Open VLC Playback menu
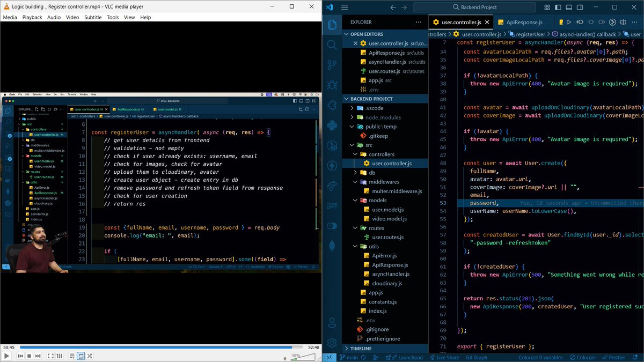This screenshot has width=644, height=362. pos(32,17)
